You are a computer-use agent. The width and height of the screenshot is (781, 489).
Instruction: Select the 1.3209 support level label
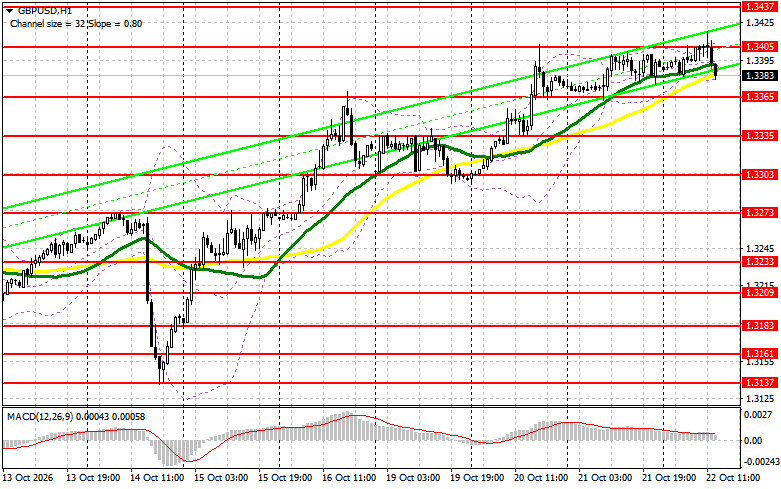(x=760, y=292)
